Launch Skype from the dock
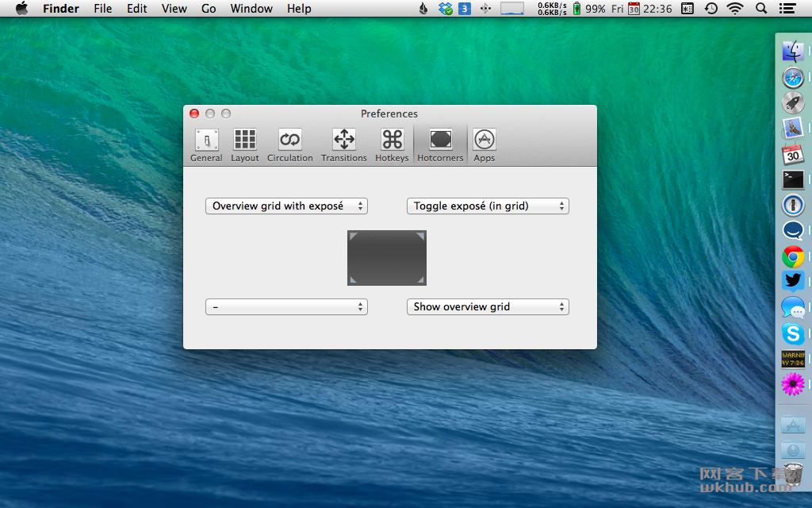This screenshot has height=508, width=812. click(793, 333)
